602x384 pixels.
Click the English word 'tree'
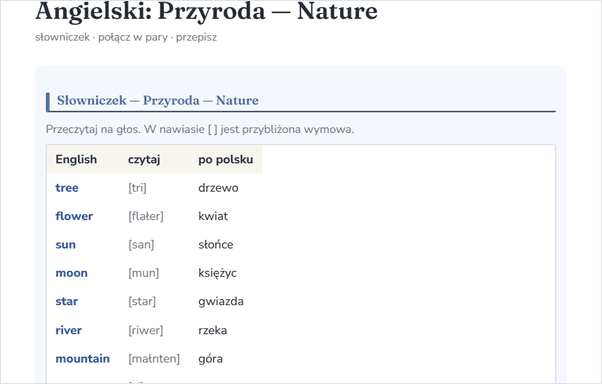click(x=67, y=188)
